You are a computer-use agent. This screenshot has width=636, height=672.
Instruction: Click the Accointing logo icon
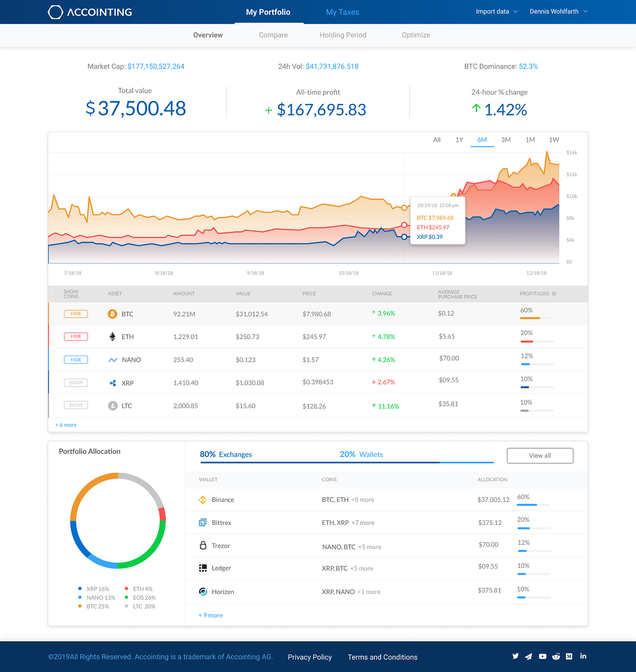point(55,12)
